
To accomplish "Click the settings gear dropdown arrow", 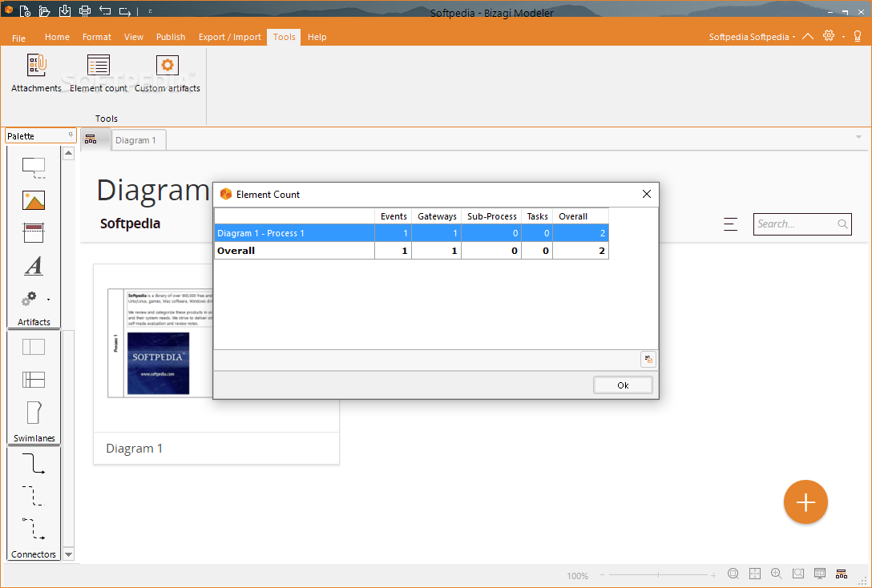I will pos(843,37).
